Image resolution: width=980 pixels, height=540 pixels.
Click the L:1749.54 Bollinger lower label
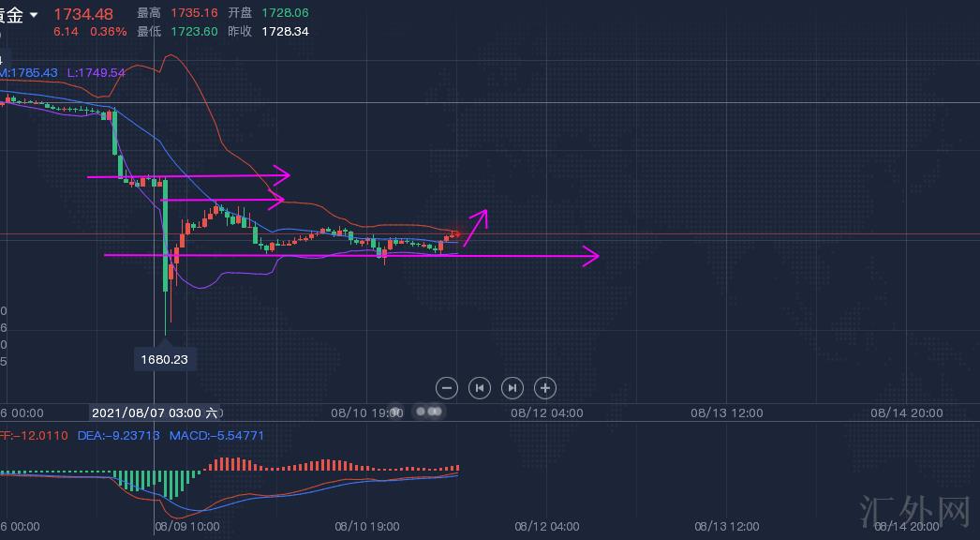96,72
